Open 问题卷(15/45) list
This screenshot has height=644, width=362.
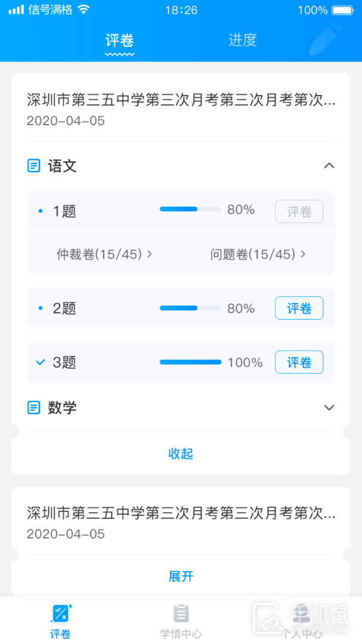[x=258, y=255]
